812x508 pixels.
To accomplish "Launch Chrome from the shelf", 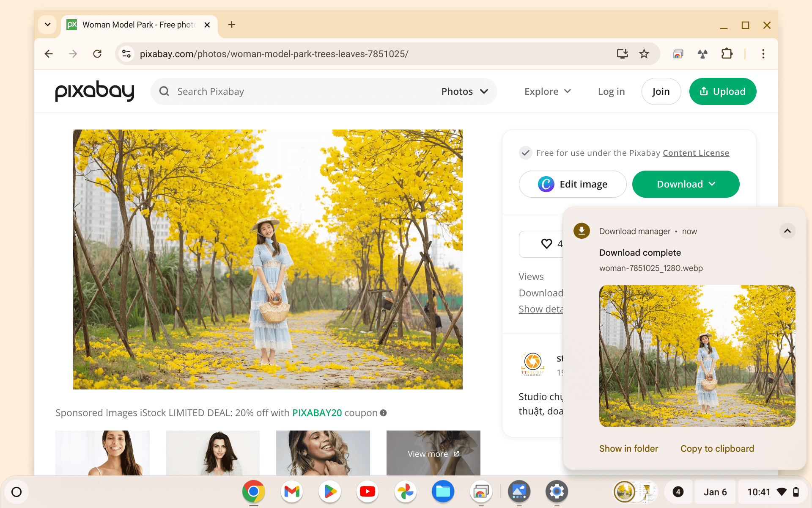I will click(253, 491).
